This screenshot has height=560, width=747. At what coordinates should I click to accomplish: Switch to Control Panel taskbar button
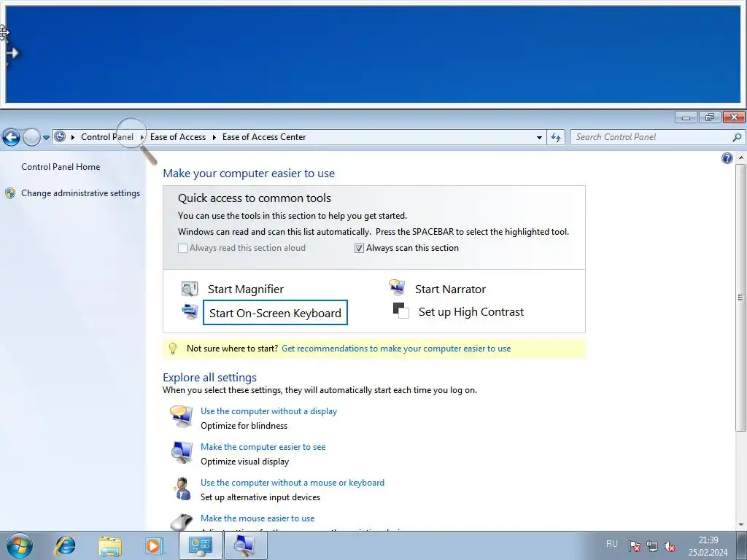201,545
